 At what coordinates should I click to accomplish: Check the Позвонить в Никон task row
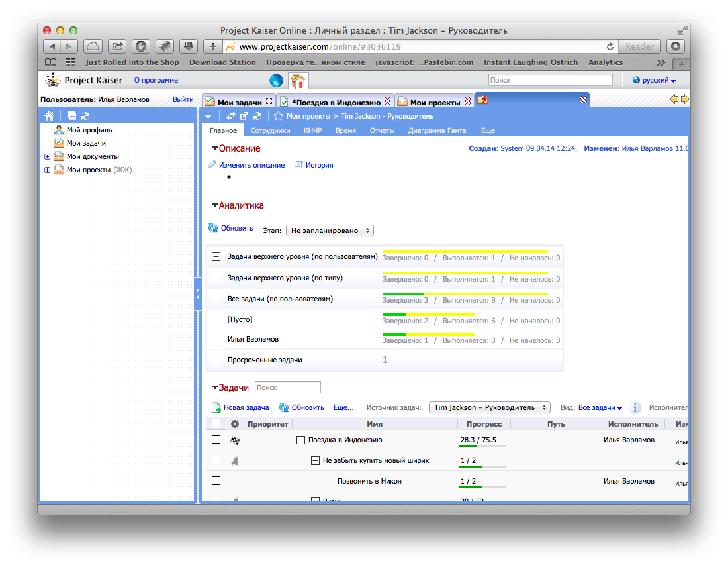click(216, 480)
